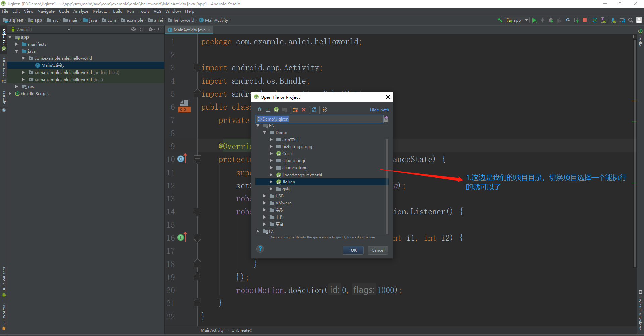This screenshot has width=644, height=336.
Task: Collapse the E:\ drive node
Action: pyautogui.click(x=258, y=126)
